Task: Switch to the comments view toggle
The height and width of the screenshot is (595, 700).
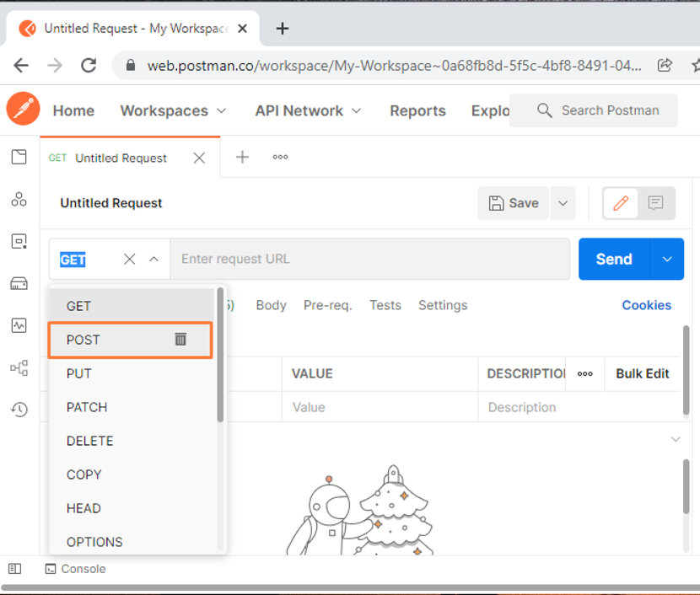Action: 654,203
